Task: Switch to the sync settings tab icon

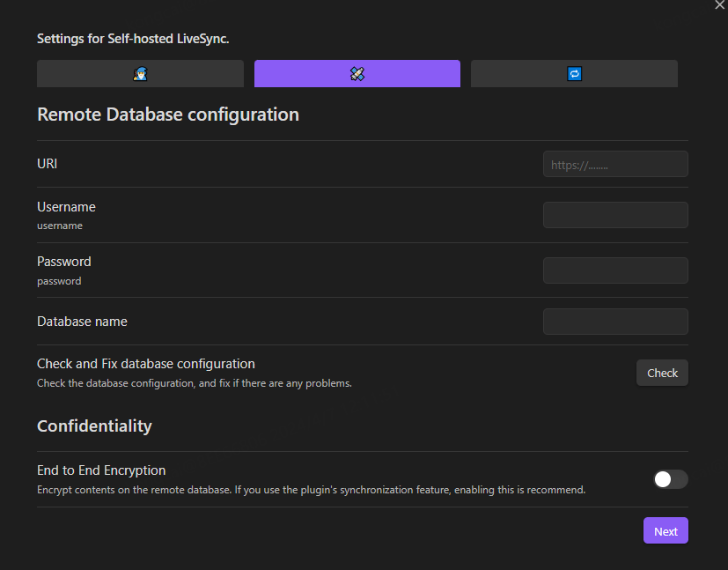Action: [x=574, y=74]
